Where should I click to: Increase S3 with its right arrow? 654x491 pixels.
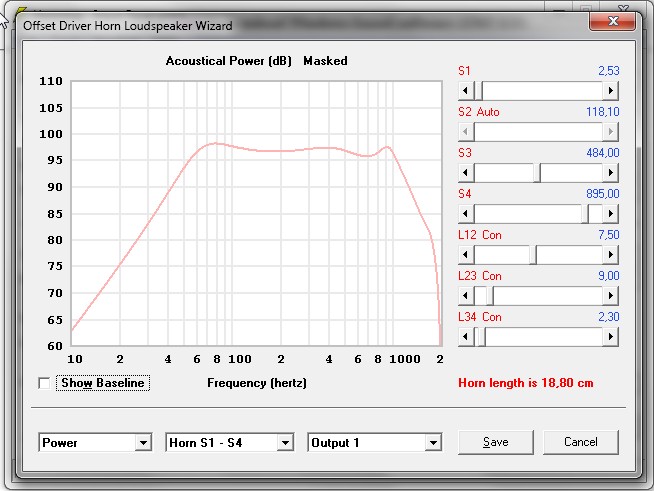(611, 172)
